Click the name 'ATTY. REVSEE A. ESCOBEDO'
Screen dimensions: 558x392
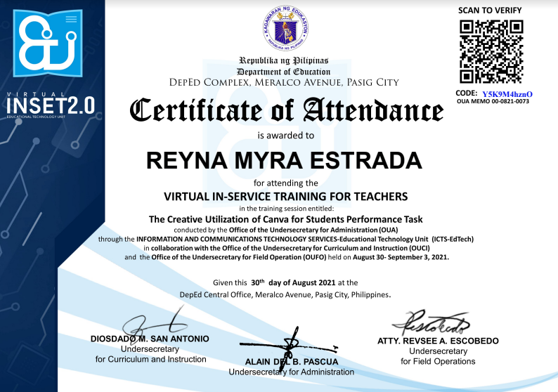click(438, 341)
